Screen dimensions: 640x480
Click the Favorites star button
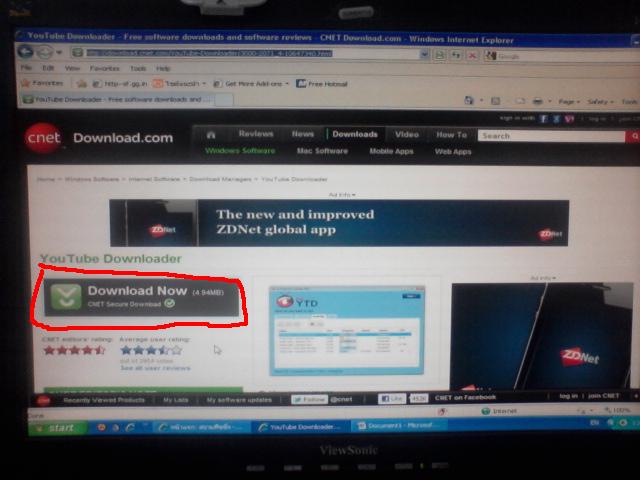point(42,83)
